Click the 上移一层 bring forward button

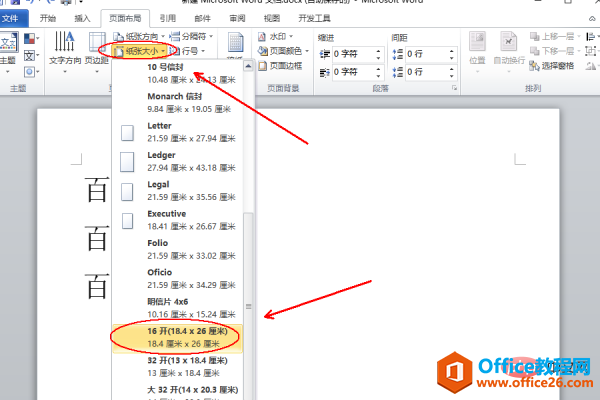point(554,36)
